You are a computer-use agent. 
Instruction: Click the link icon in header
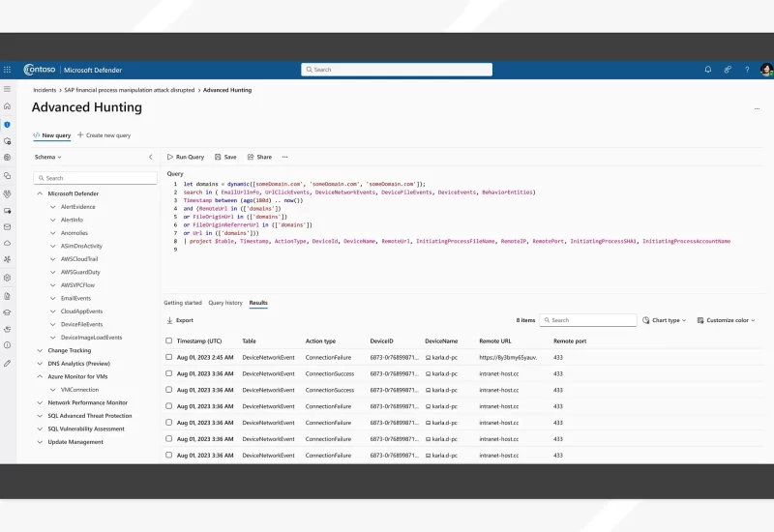tap(728, 70)
